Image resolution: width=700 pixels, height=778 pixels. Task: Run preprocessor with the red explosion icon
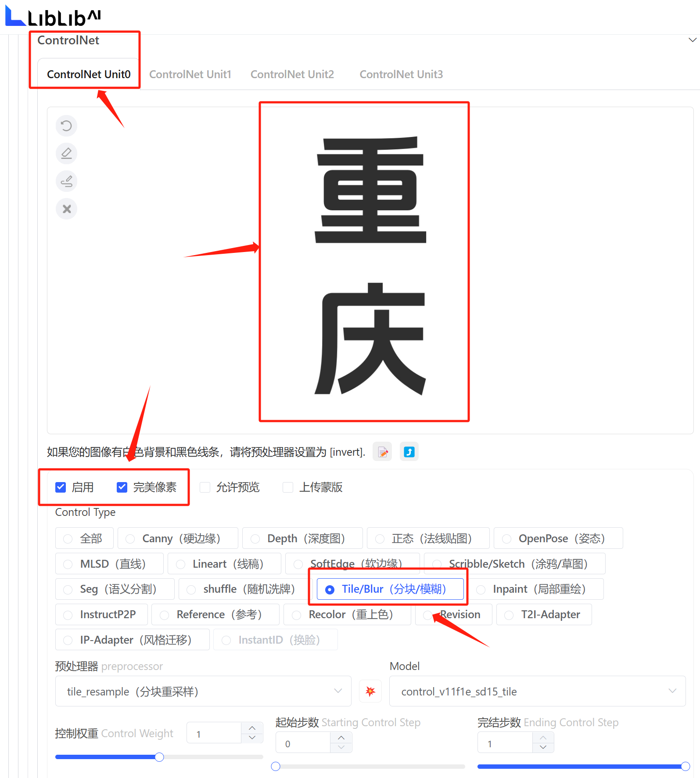(x=370, y=692)
